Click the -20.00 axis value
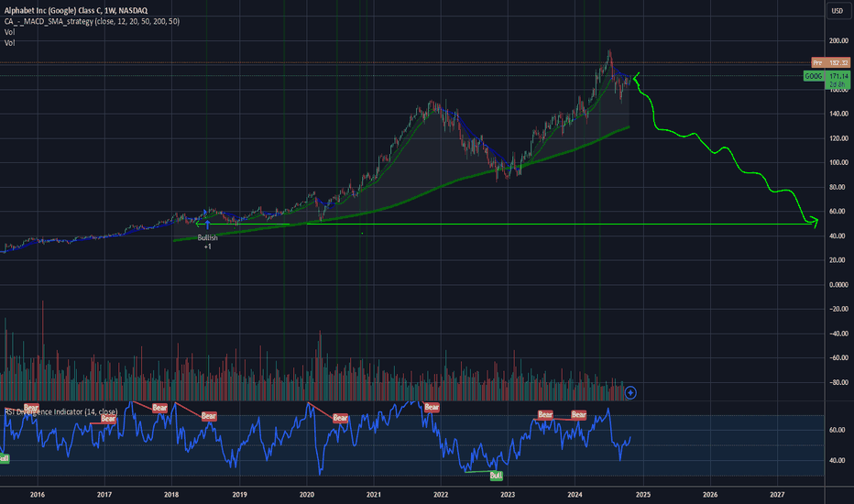Screen dimensions: 854x504 [838, 309]
